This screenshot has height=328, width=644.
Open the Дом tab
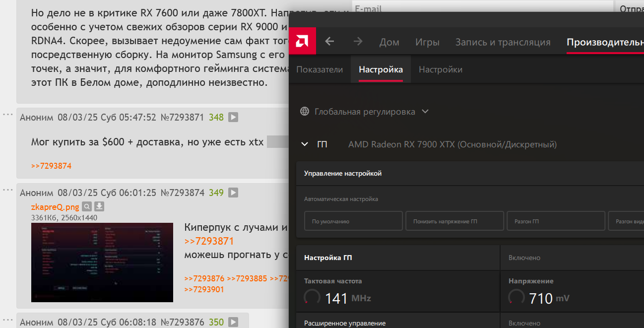(389, 42)
